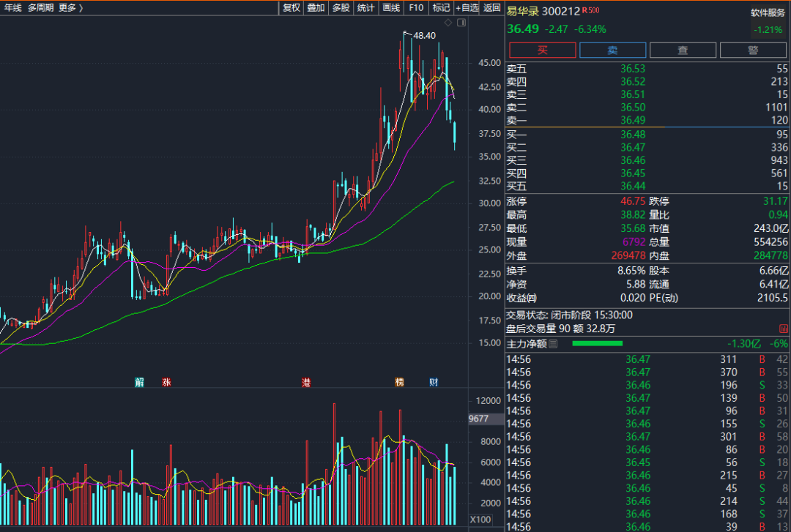Expand the 更多 periods menu
The image size is (791, 532).
tap(70, 7)
